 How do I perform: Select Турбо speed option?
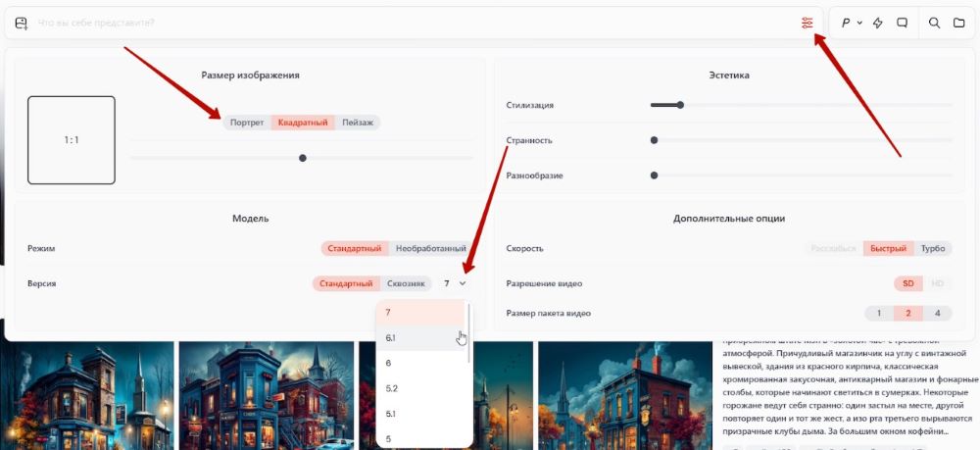933,248
